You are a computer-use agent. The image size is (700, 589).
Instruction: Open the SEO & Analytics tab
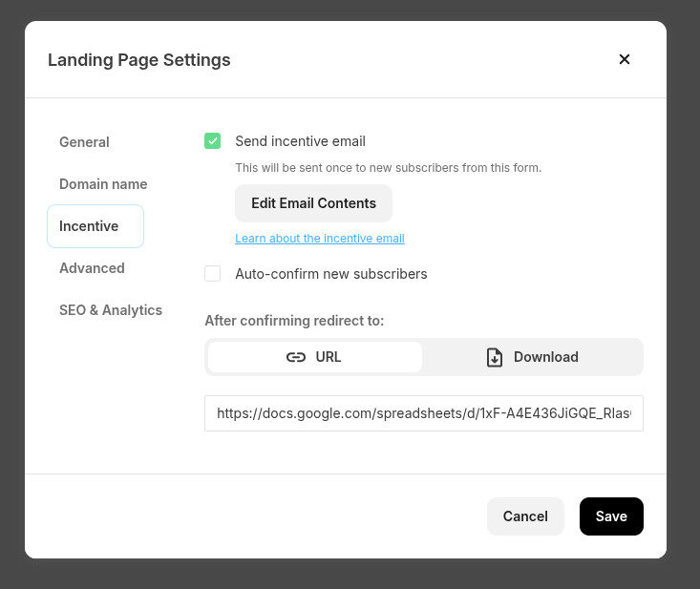[111, 310]
